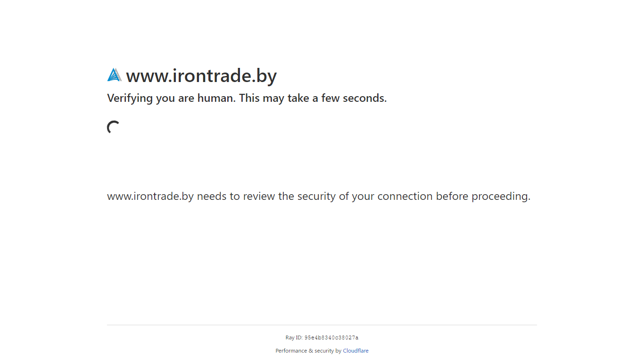Click the horizontal divider above the footer

[322, 325]
